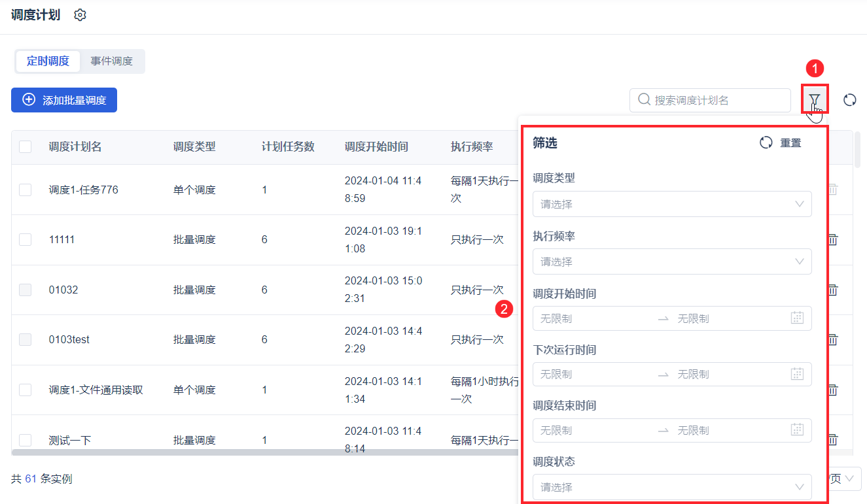Click the start time 2024-01-03 14:11:34

pos(383,390)
